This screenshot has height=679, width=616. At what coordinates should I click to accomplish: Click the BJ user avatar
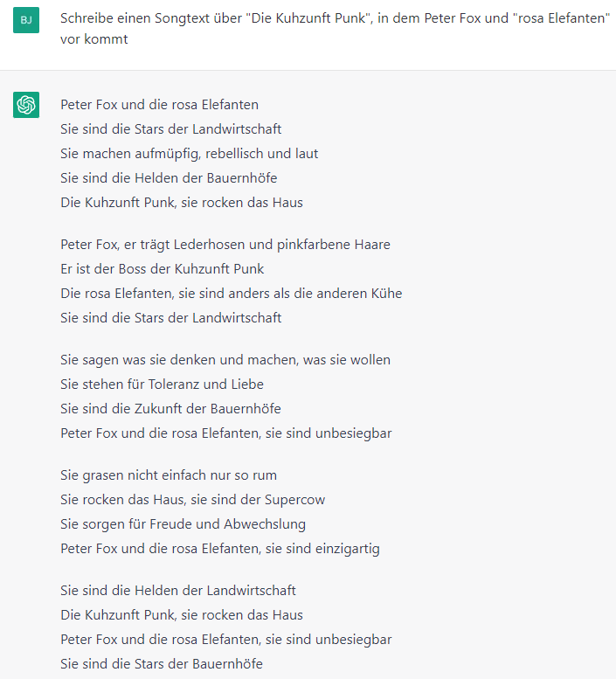[26, 20]
